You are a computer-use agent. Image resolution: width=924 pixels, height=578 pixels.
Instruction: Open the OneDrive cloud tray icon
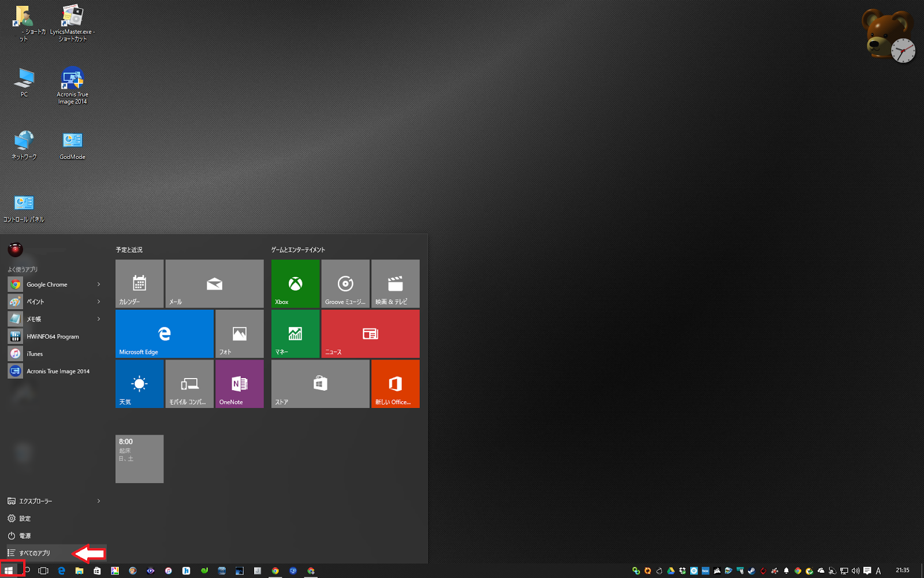click(821, 571)
